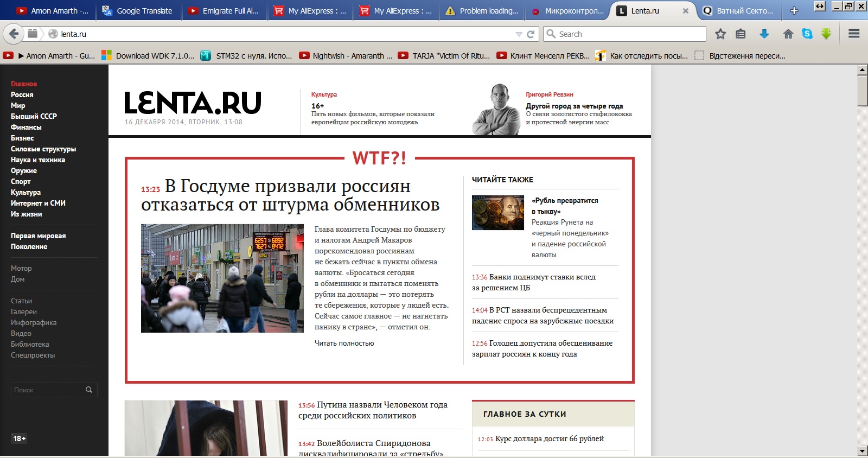Click the Читать полностью link
The width and height of the screenshot is (868, 458).
coord(344,343)
